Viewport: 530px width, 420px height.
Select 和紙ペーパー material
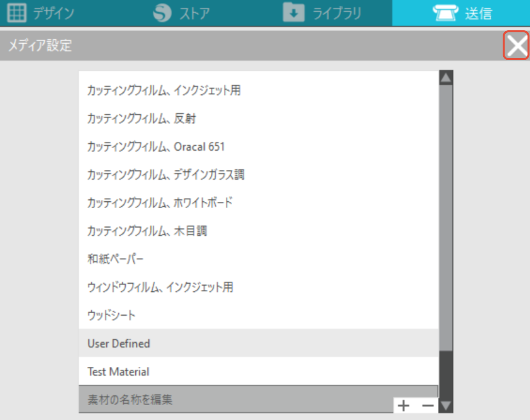(x=259, y=259)
